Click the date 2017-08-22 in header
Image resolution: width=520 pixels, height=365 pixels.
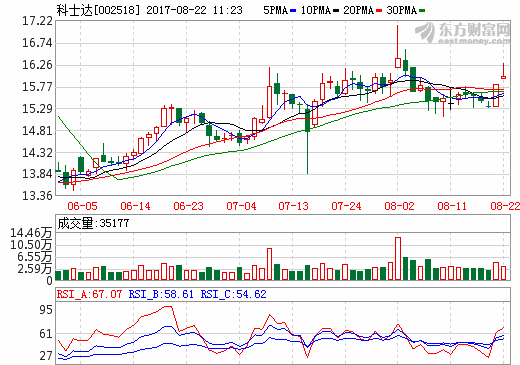point(176,10)
